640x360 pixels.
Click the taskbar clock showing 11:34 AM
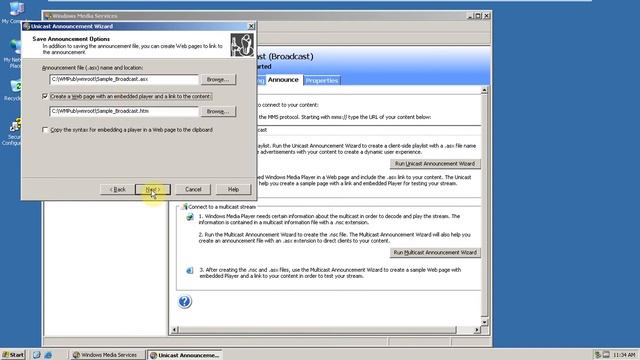(624, 355)
